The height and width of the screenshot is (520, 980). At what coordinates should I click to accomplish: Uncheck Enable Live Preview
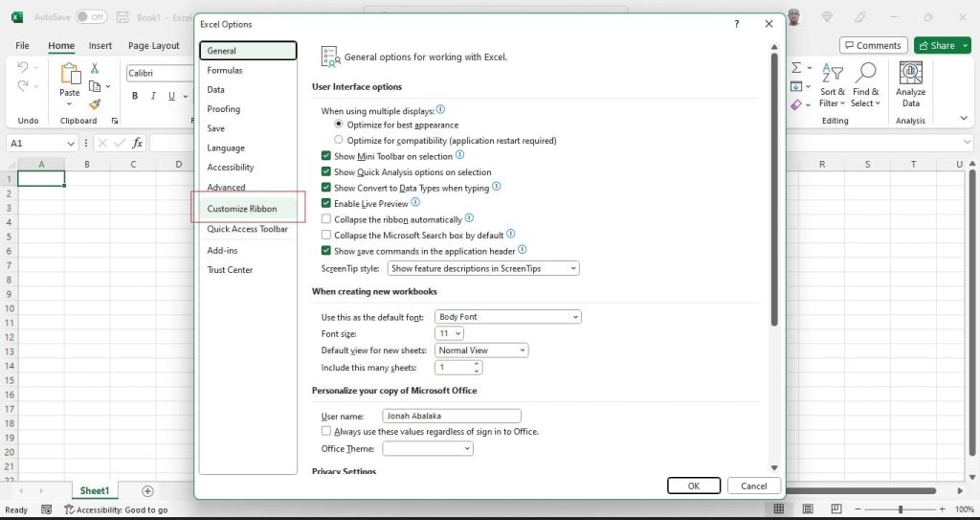click(325, 203)
